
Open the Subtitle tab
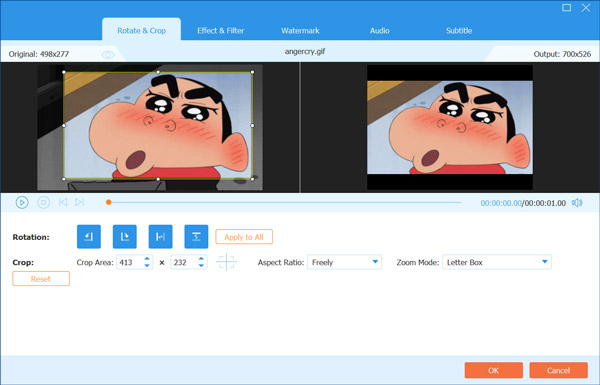tap(459, 31)
